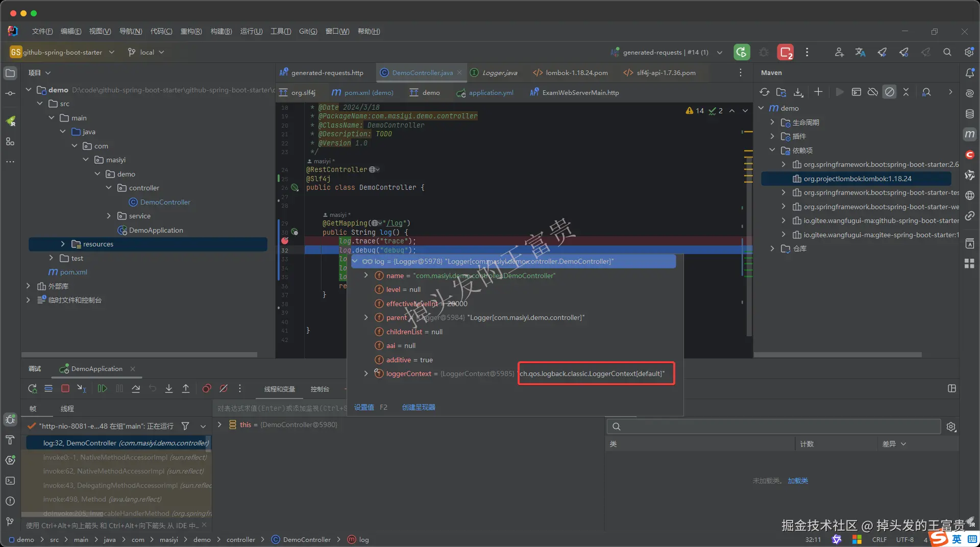Toggle Maven skip tests mode
Image resolution: width=980 pixels, height=547 pixels.
coord(890,92)
